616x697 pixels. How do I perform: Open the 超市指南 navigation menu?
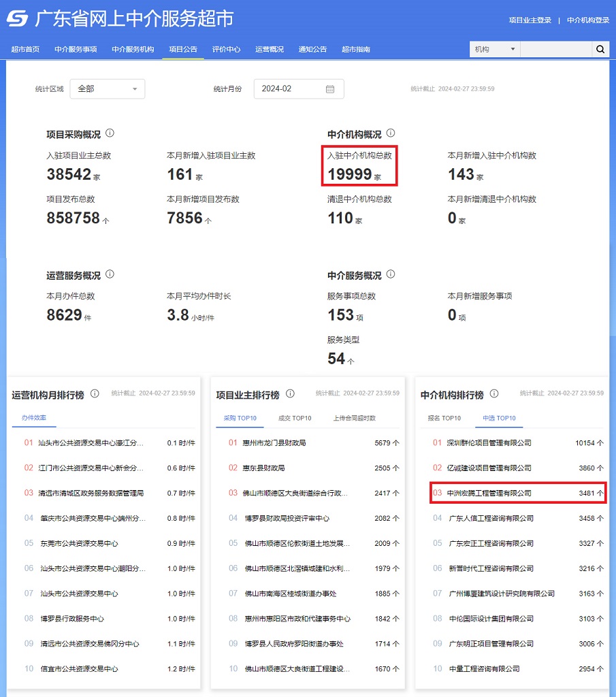[356, 49]
